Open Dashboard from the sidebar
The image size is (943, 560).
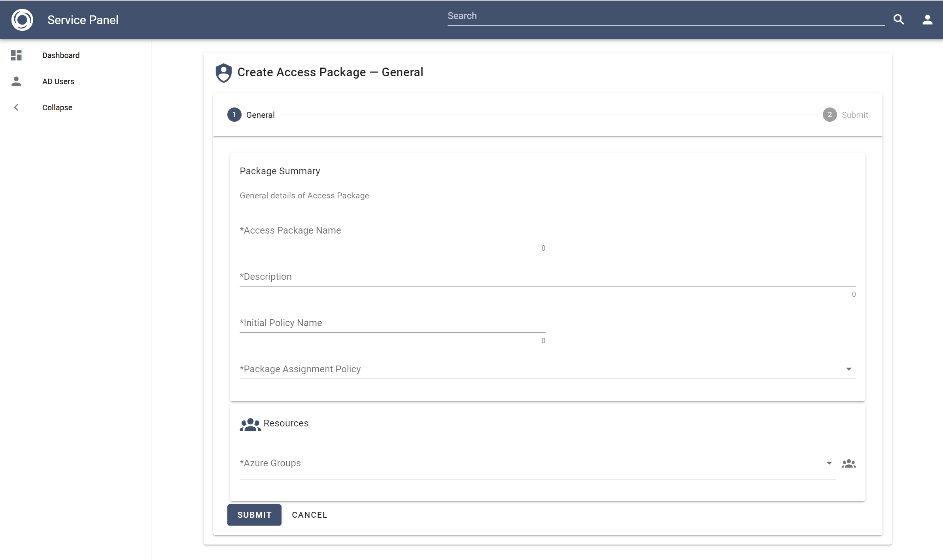click(x=61, y=55)
